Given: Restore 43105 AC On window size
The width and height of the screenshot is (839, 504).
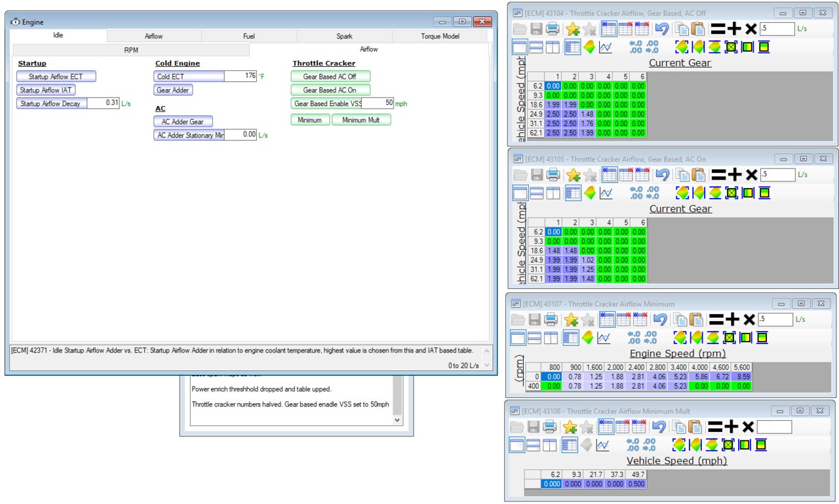Looking at the screenshot, I should click(803, 159).
